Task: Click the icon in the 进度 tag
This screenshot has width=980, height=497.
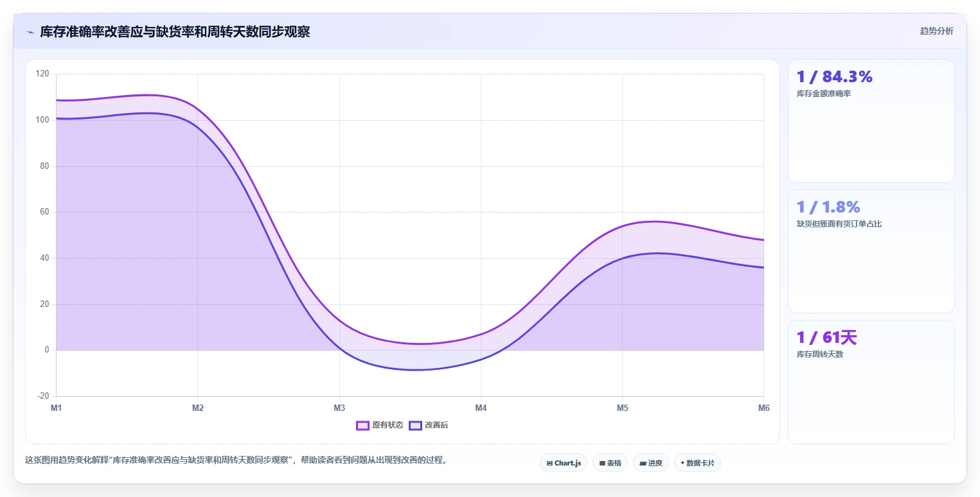Action: pos(643,463)
